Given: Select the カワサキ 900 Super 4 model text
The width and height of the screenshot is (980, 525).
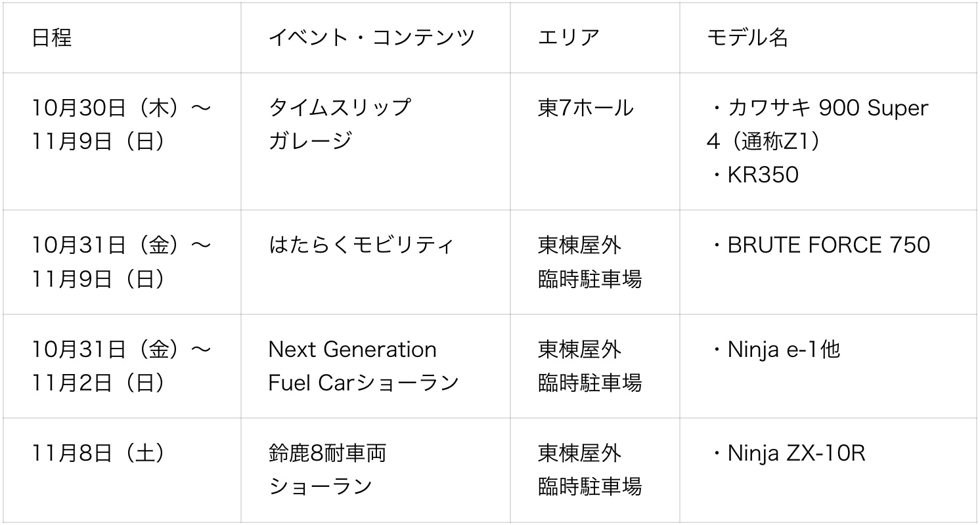Looking at the screenshot, I should (818, 124).
